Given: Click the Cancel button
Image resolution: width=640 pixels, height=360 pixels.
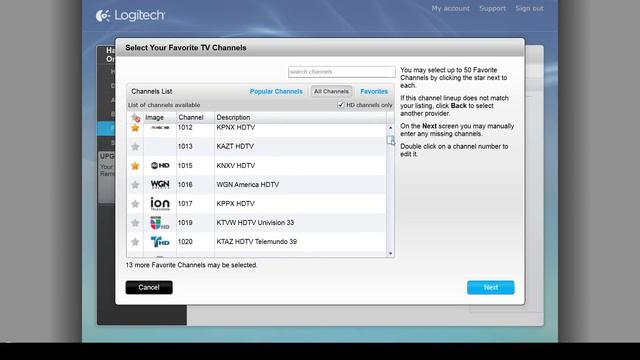Looking at the screenshot, I should [149, 287].
